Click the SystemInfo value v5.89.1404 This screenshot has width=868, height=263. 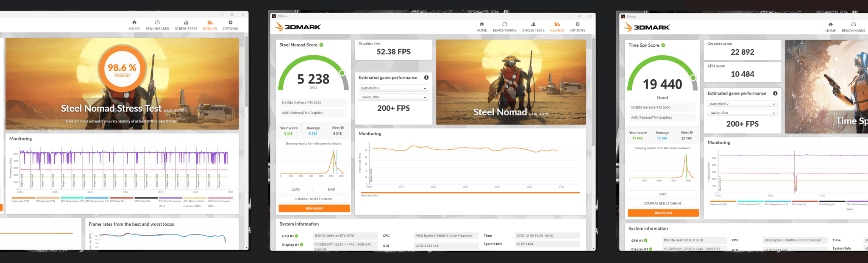[547, 244]
